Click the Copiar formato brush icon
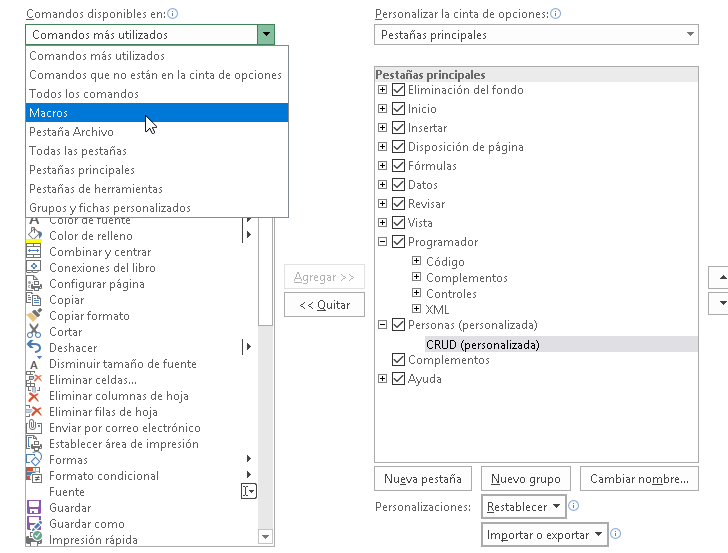 coord(34,315)
